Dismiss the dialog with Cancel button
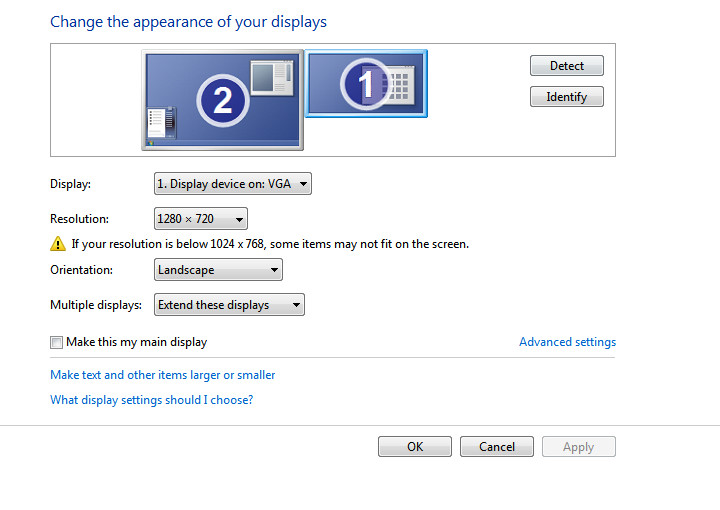Image resolution: width=720 pixels, height=510 pixels. [x=497, y=447]
